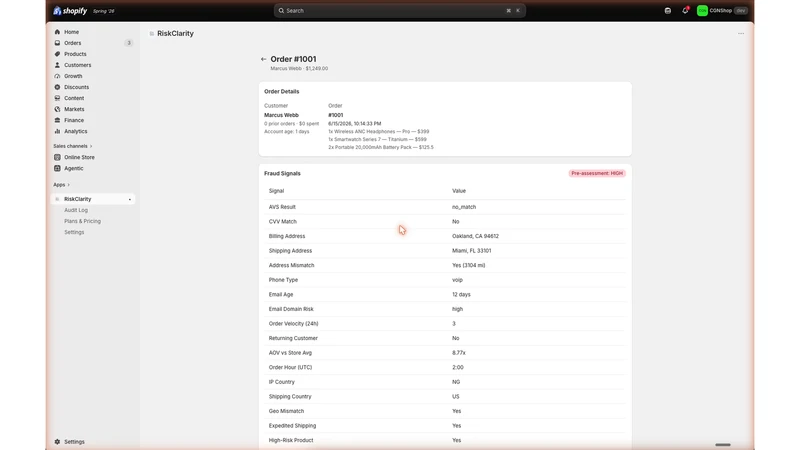Click the Online Store icon
The height and width of the screenshot is (450, 800).
click(x=57, y=157)
